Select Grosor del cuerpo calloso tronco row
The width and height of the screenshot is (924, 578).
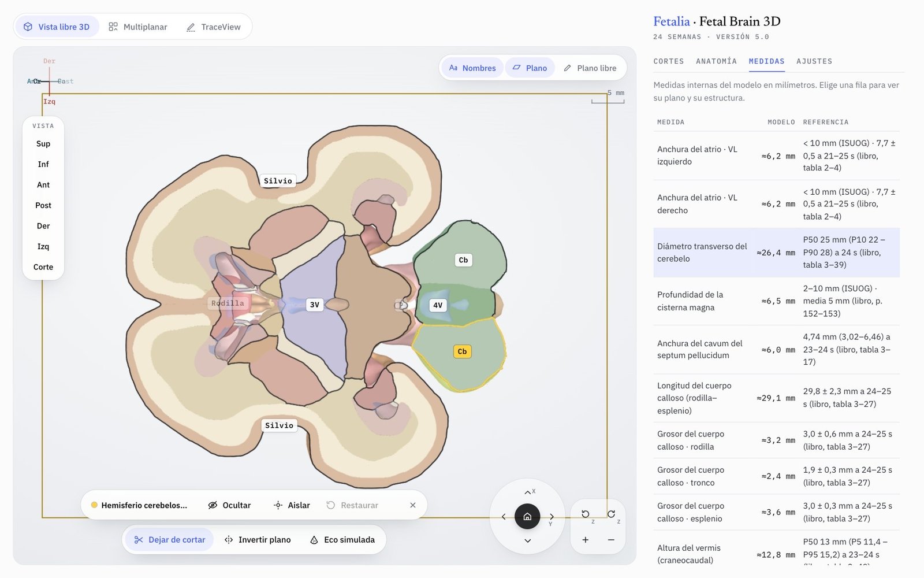point(777,476)
